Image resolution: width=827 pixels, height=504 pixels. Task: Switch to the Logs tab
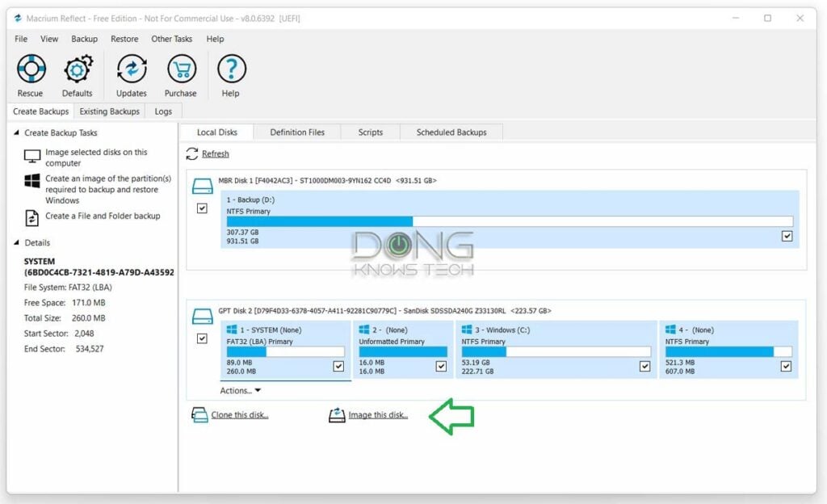[x=163, y=111]
